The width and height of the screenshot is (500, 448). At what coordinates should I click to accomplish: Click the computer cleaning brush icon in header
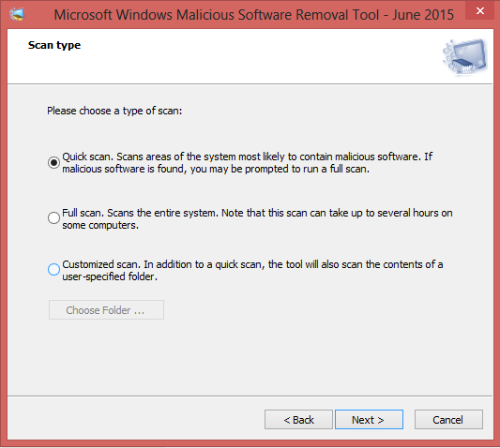coord(464,57)
